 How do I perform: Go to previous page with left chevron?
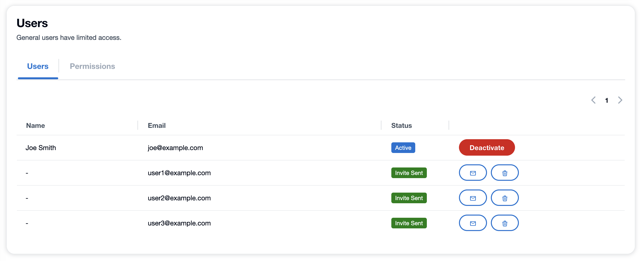(x=594, y=100)
